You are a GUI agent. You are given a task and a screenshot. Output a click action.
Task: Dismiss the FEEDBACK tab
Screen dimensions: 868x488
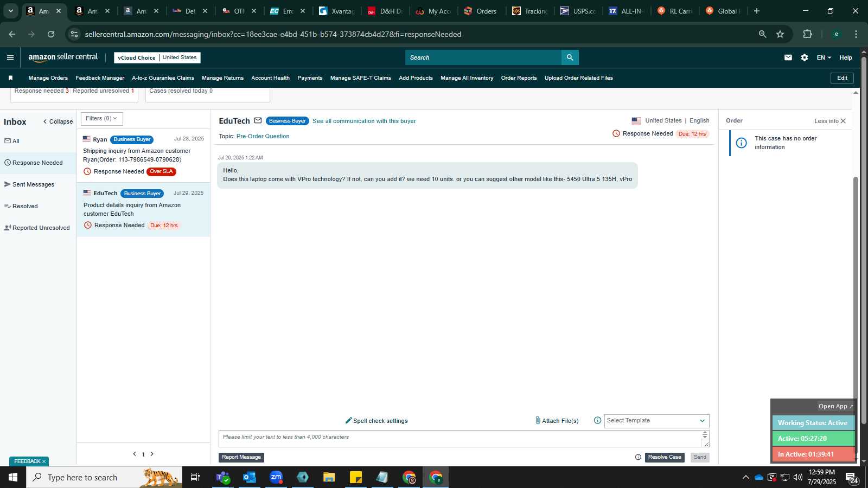pyautogui.click(x=44, y=461)
